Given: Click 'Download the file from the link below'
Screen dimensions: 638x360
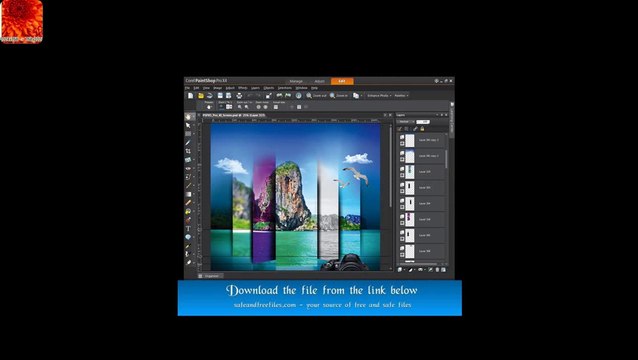Looking at the screenshot, I should point(322,290).
